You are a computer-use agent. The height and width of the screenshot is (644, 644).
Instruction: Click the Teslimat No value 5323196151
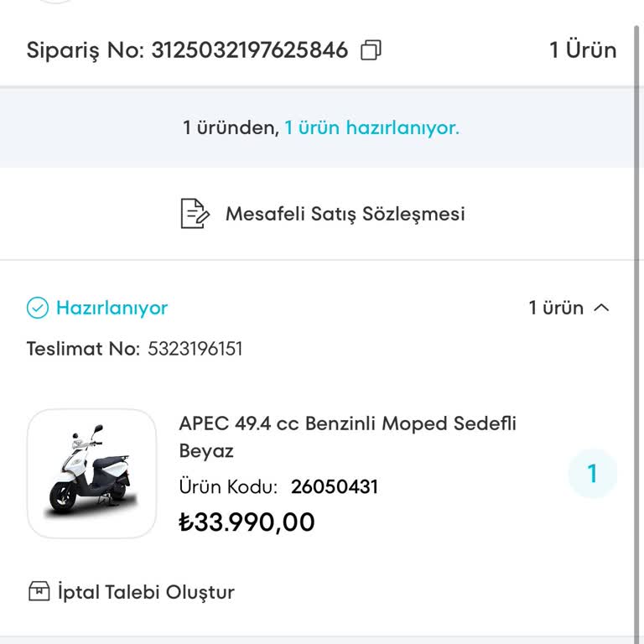point(195,349)
